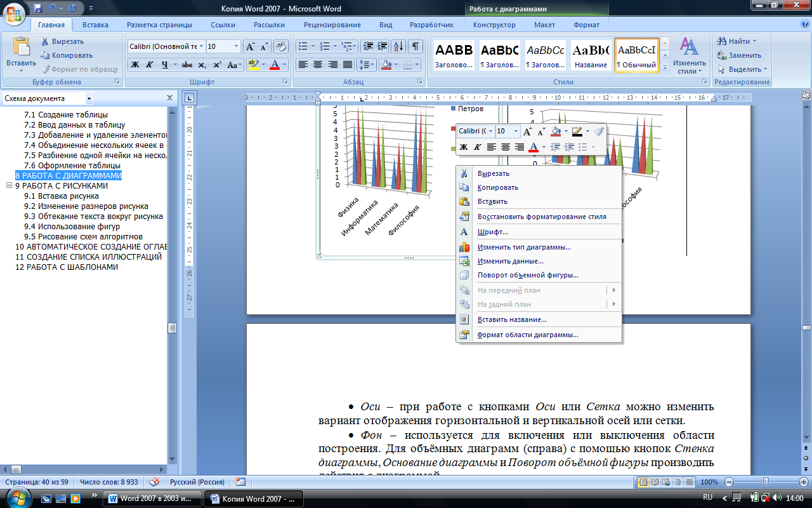Toggle strikethrough abc in the ribbon
The width and height of the screenshot is (812, 508).
(187, 65)
